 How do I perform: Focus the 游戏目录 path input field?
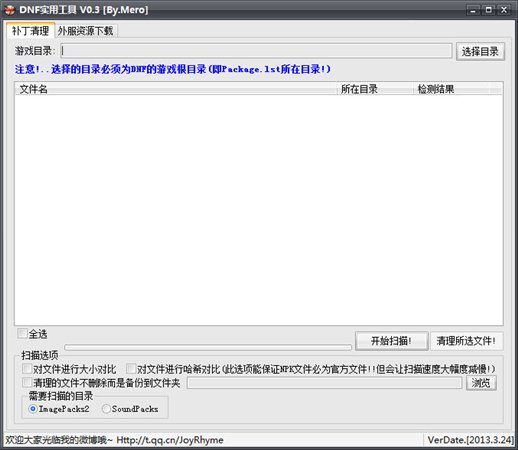click(256, 51)
